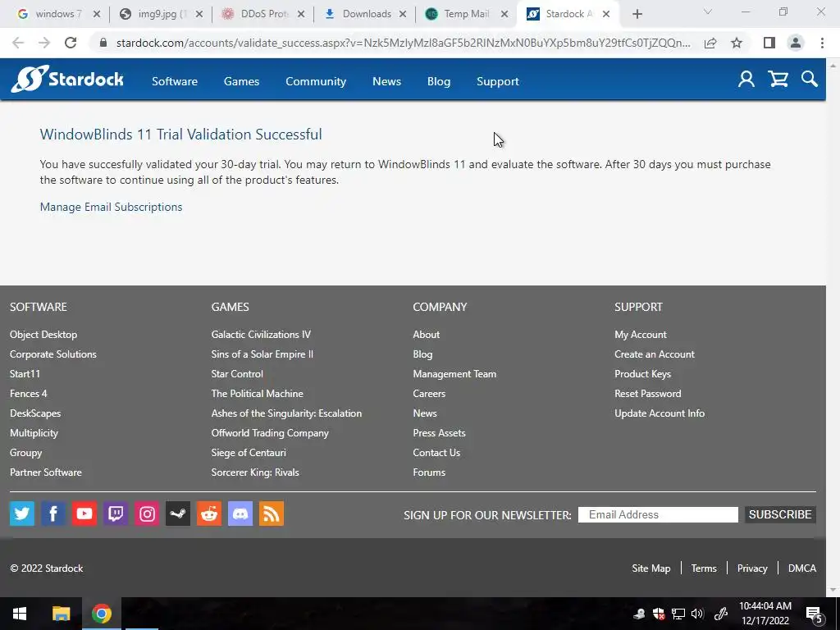Open Stardock's Steam social icon

(x=178, y=514)
